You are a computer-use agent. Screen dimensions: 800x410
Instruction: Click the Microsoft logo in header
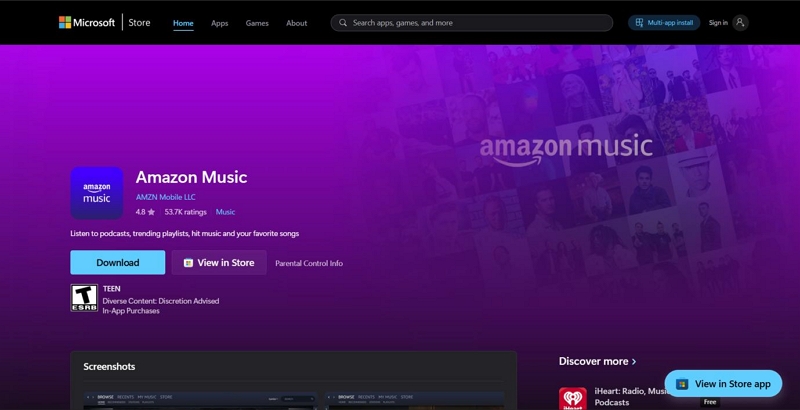point(87,22)
